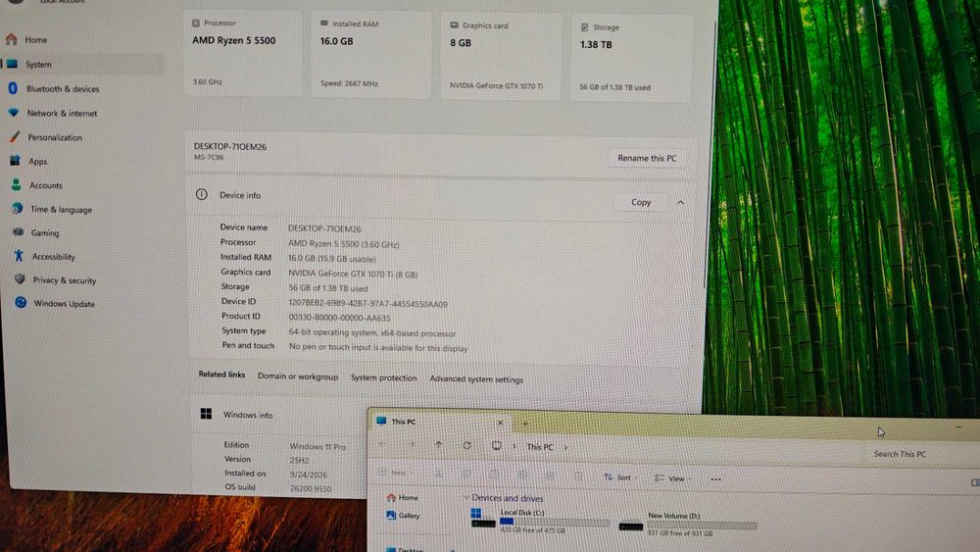The height and width of the screenshot is (552, 980).
Task: Open Windows Update section
Action: (x=64, y=304)
